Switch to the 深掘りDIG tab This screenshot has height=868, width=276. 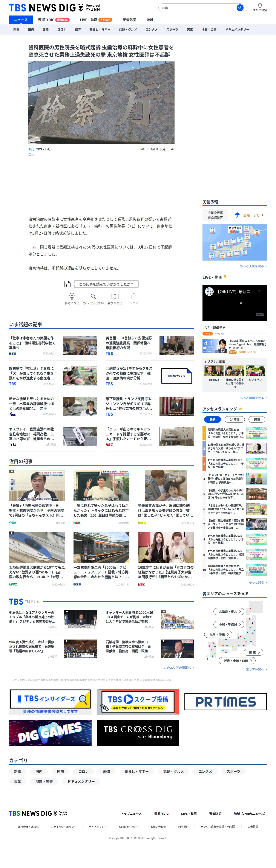[54, 20]
